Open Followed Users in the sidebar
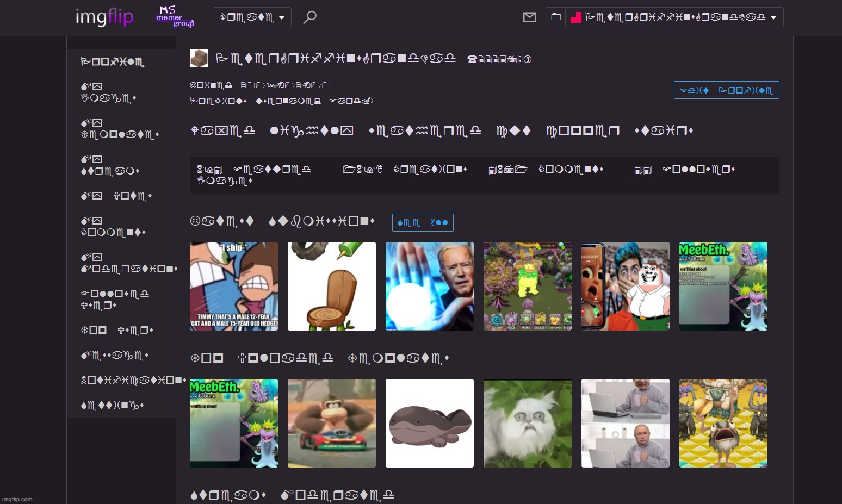This screenshot has height=504, width=842. 115,300
